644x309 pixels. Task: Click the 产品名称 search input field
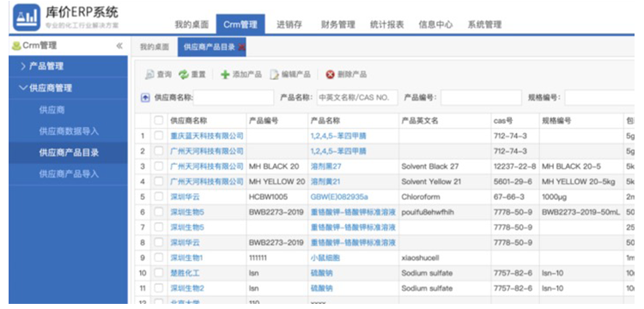(x=357, y=98)
